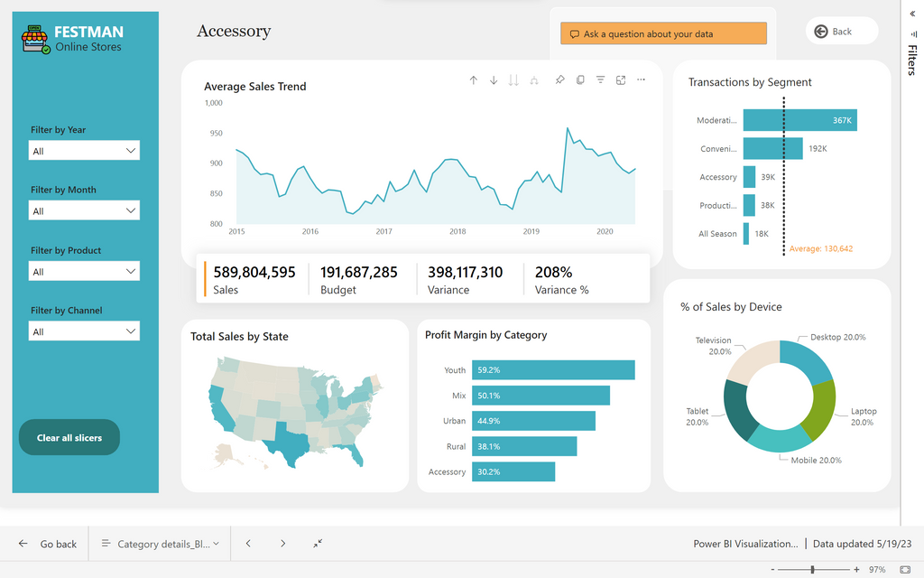924x578 pixels.
Task: Click the fit to page icon
Action: (905, 570)
